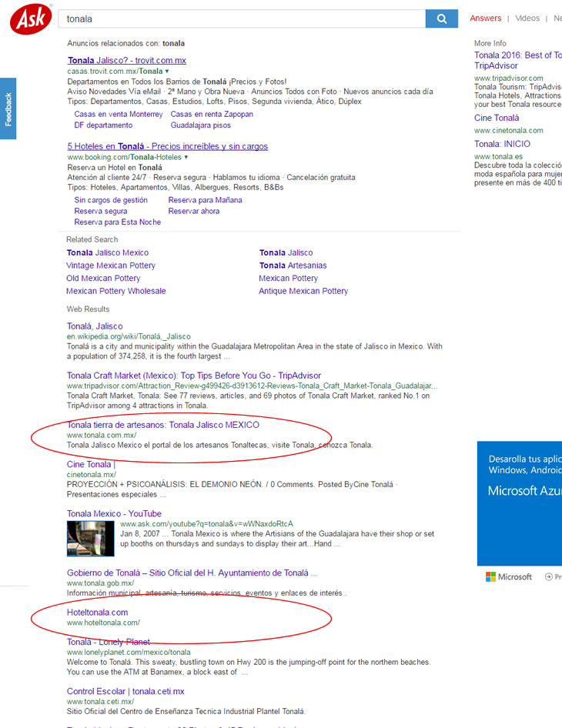Screen dimensions: 562x728
Task: Open the Tonala tierra de artesanos result
Action: [x=162, y=425]
